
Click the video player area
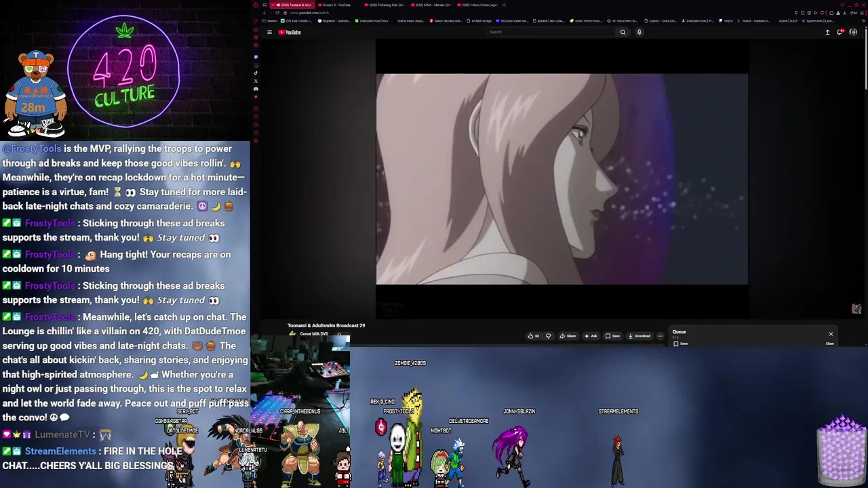(x=562, y=178)
